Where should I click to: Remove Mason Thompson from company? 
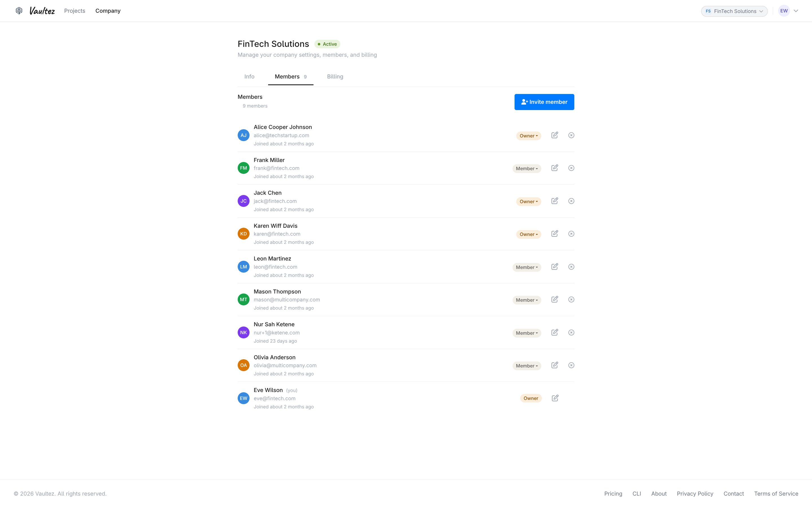pos(571,299)
